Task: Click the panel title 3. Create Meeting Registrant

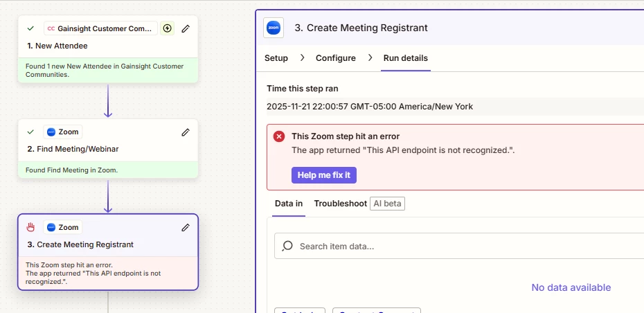Action: tap(361, 28)
